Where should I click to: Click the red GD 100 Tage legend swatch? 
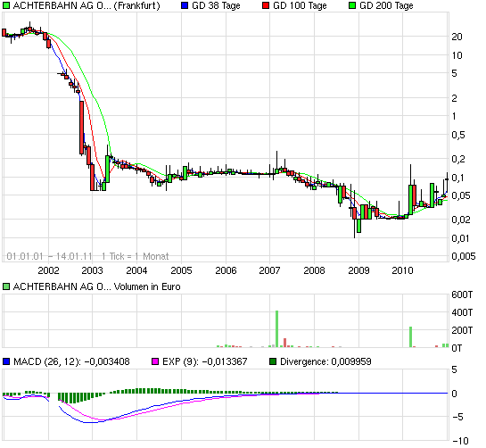[266, 5]
